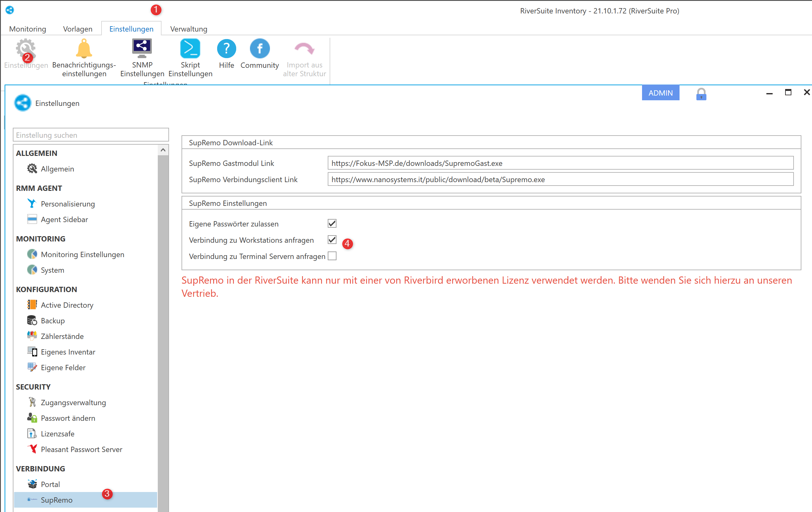812x512 pixels.
Task: Close the Einstellungen dialog window
Action: pyautogui.click(x=807, y=92)
